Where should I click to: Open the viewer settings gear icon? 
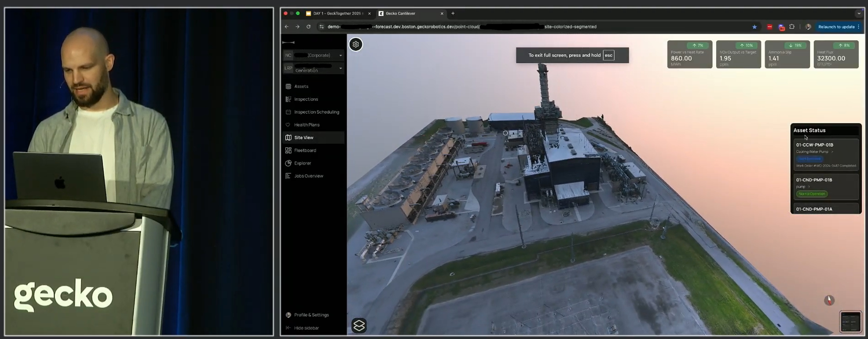coord(356,44)
